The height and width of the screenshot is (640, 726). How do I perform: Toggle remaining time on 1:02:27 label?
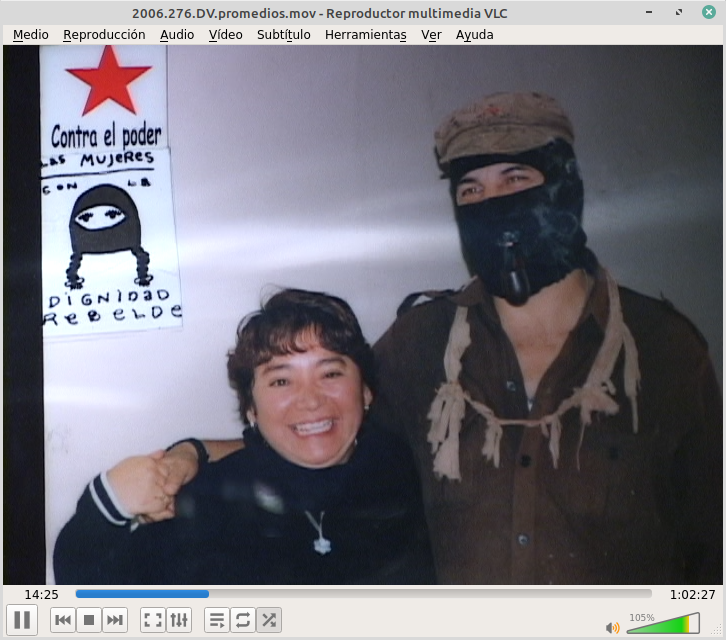coord(693,595)
